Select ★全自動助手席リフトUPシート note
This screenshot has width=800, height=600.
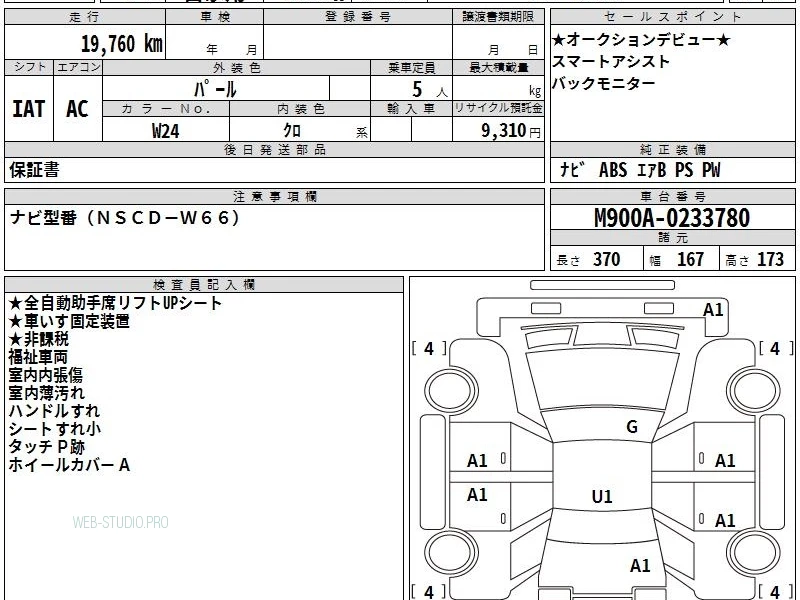coord(115,303)
